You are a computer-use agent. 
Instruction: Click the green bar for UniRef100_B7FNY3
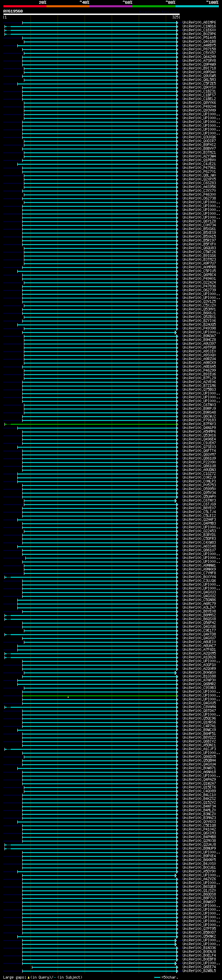point(91,424)
